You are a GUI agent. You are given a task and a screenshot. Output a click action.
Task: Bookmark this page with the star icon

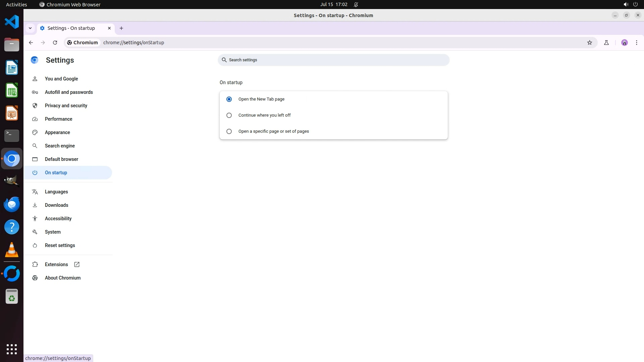click(590, 43)
